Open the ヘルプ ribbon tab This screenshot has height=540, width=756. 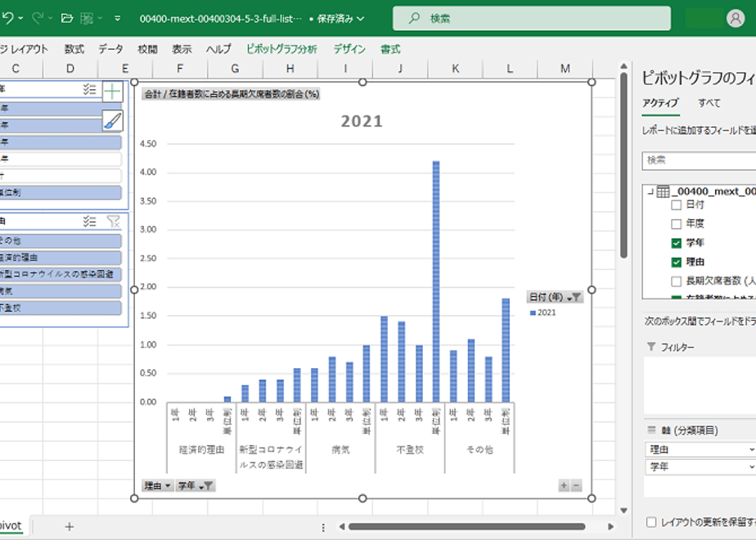tap(218, 49)
